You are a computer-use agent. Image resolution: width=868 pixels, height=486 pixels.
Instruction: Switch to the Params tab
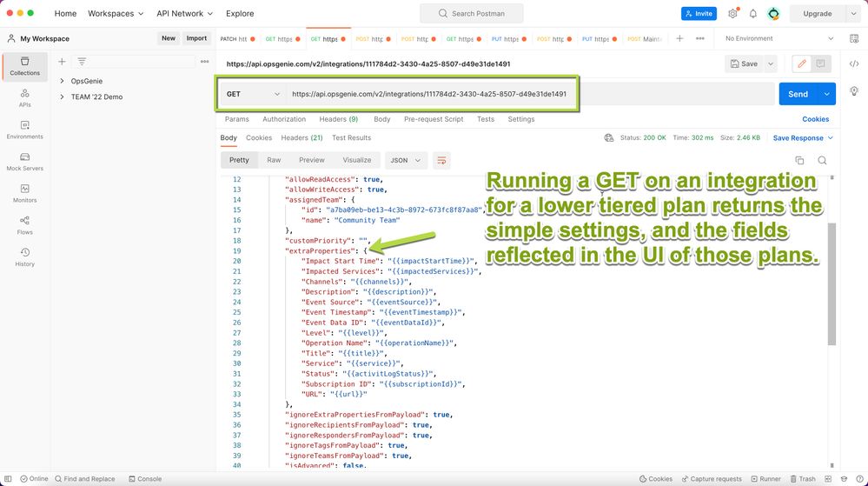237,119
